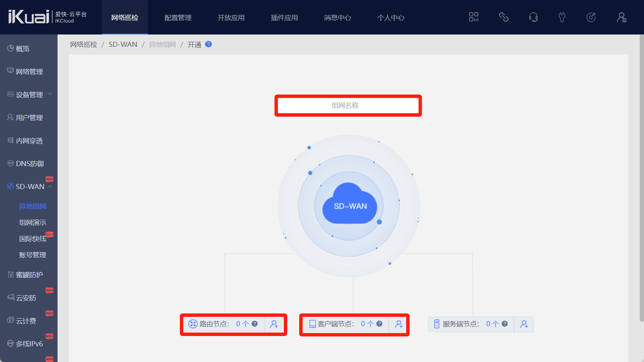Add a router node with add-user icon

274,325
